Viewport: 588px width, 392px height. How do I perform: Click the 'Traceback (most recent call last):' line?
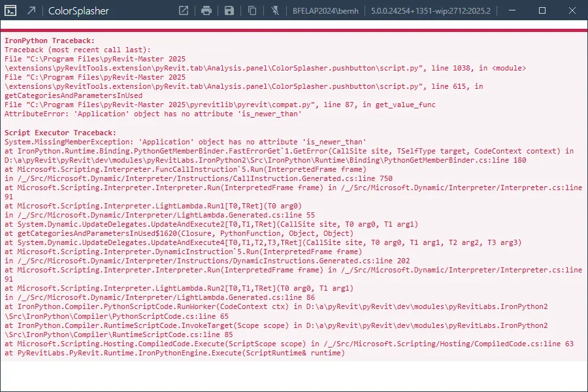coord(78,50)
